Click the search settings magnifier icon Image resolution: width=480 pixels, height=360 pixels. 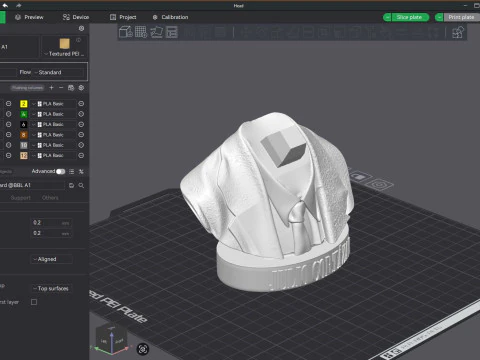tap(81, 185)
